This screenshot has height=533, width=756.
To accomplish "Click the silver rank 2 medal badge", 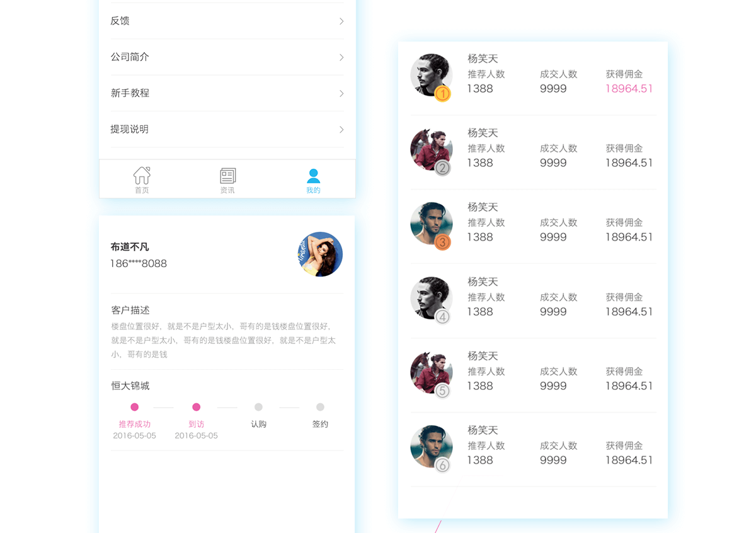I will [x=443, y=168].
